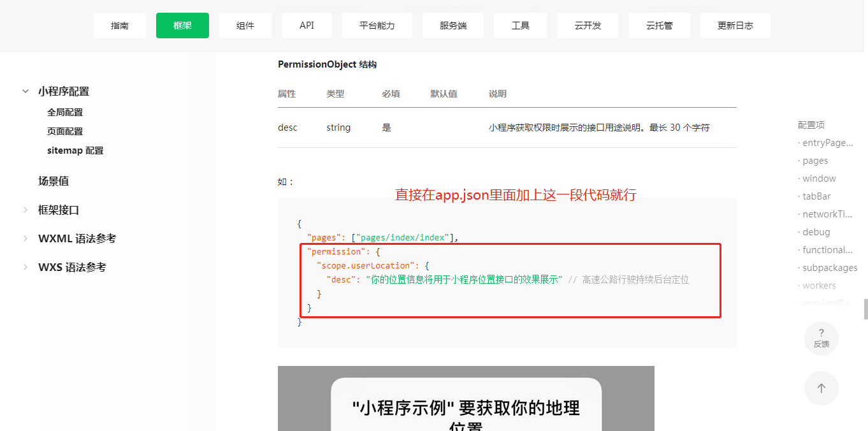Open the 服务端 tab

[453, 26]
